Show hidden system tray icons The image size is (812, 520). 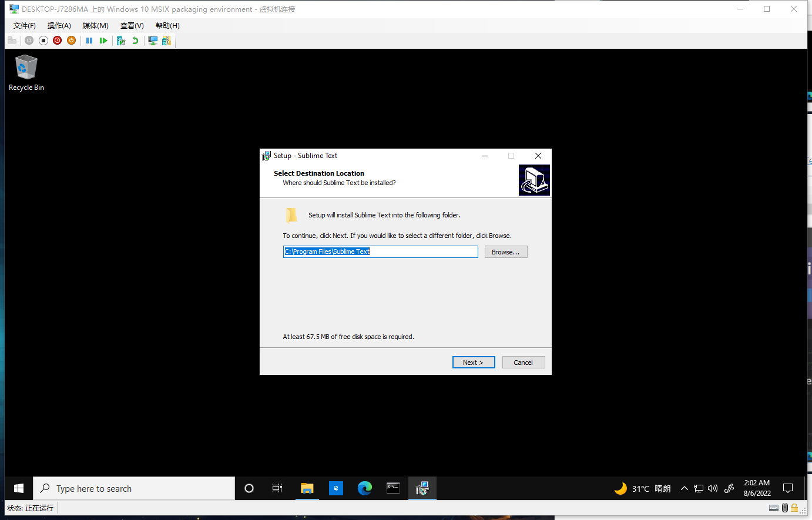point(684,489)
